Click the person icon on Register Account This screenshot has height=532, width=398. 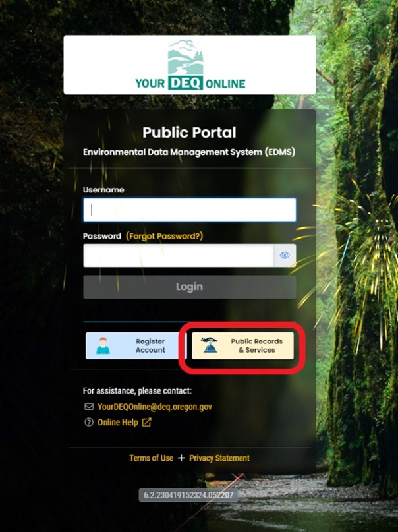tap(103, 345)
